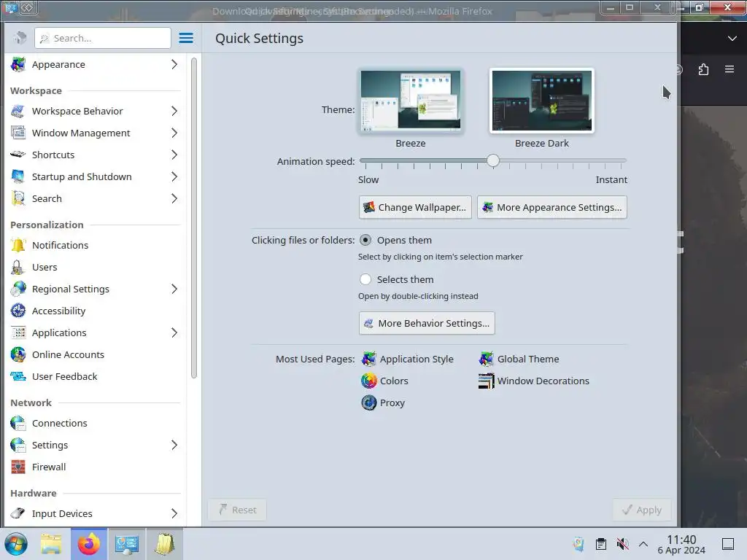Expand Startup and Shutdown chevron
This screenshot has width=747, height=560.
point(174,176)
